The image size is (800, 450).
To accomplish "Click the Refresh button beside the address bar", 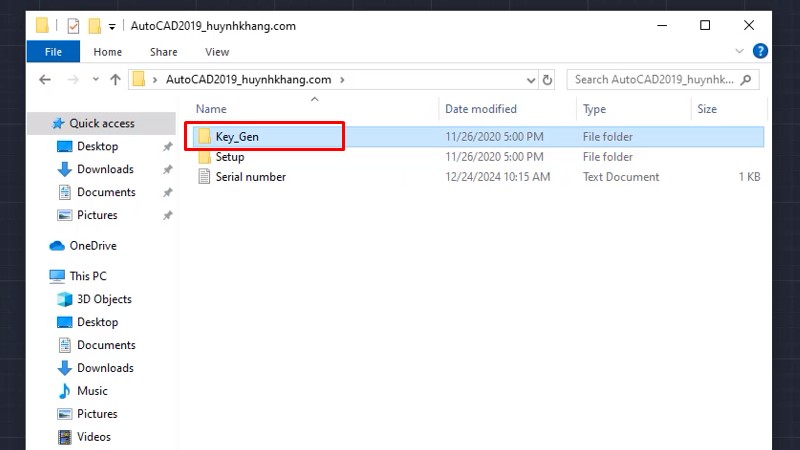I will 547,79.
